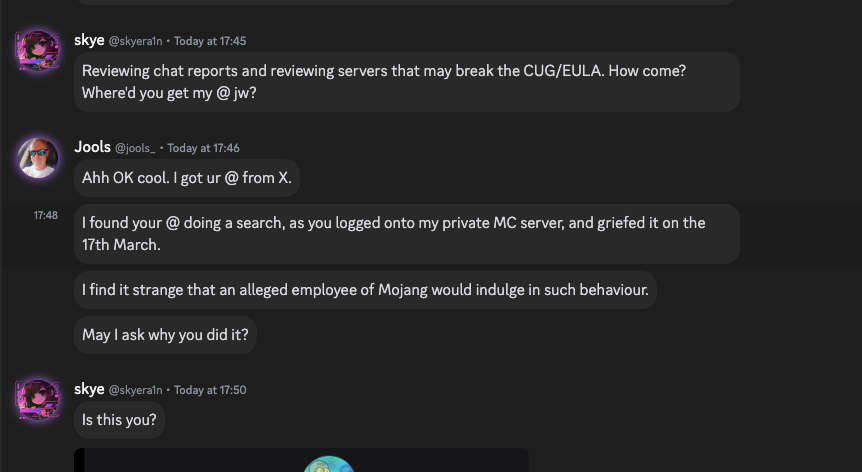Click the @skyera1n handle at 17:50
The height and width of the screenshot is (472, 862).
pyautogui.click(x=135, y=390)
